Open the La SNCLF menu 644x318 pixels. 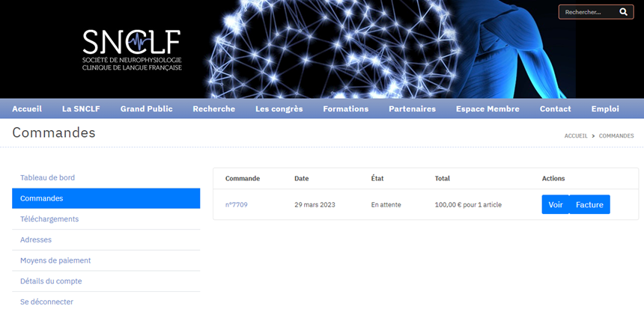[81, 108]
